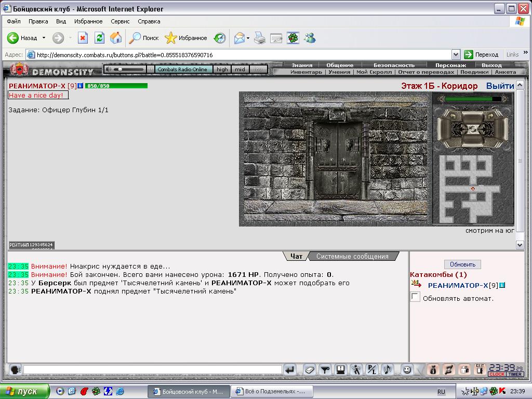Expand the address bar dropdown
Viewport: 532px width, 399px height.
click(456, 55)
